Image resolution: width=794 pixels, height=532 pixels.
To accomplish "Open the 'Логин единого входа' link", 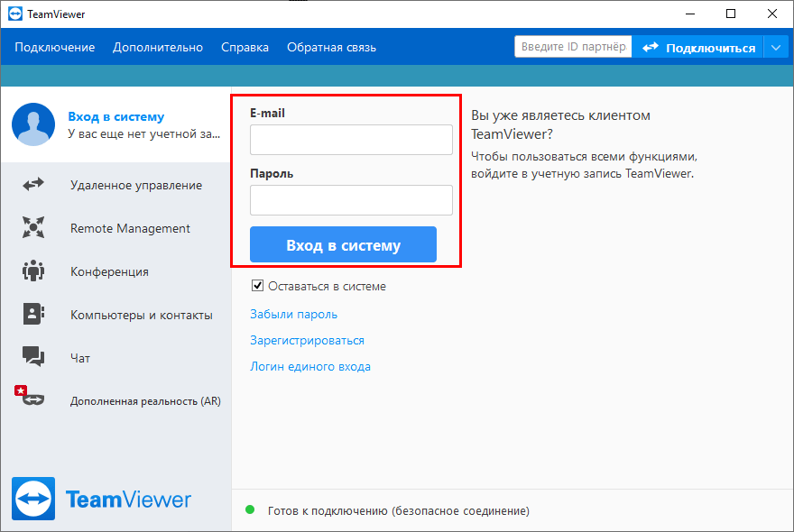I will point(309,366).
